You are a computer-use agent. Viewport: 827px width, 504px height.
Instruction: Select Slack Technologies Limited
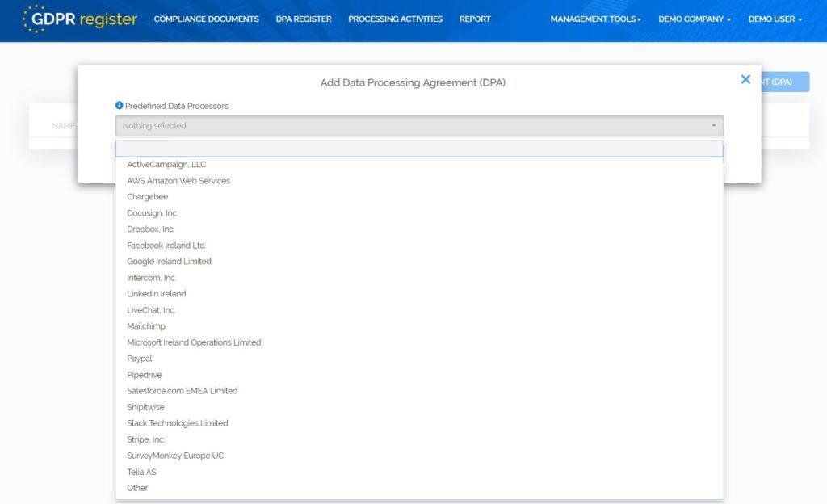point(419,423)
